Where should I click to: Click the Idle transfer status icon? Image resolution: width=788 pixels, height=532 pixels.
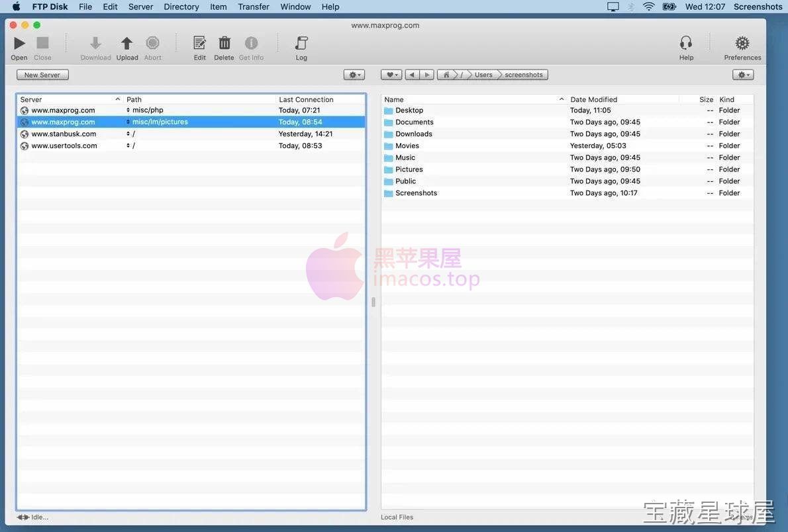click(23, 517)
